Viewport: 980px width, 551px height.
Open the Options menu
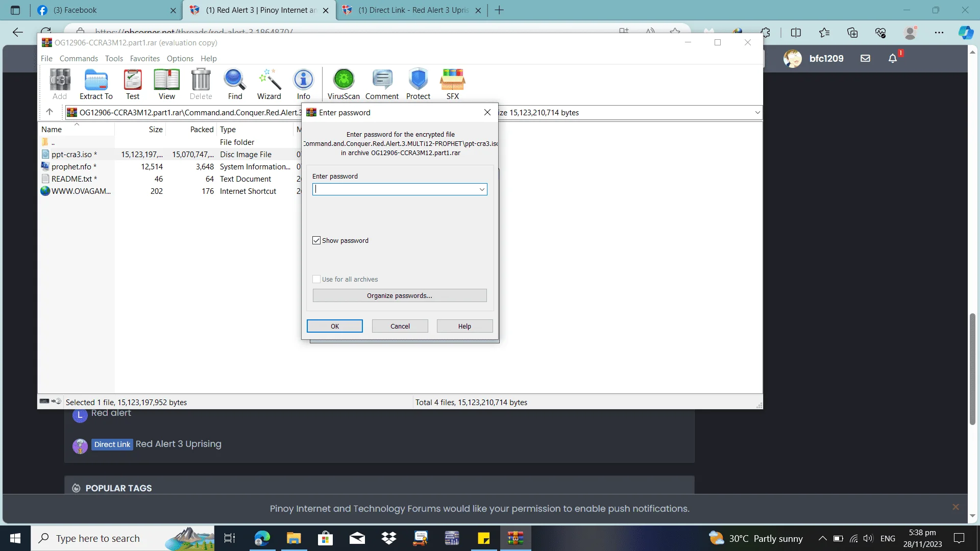pos(180,58)
